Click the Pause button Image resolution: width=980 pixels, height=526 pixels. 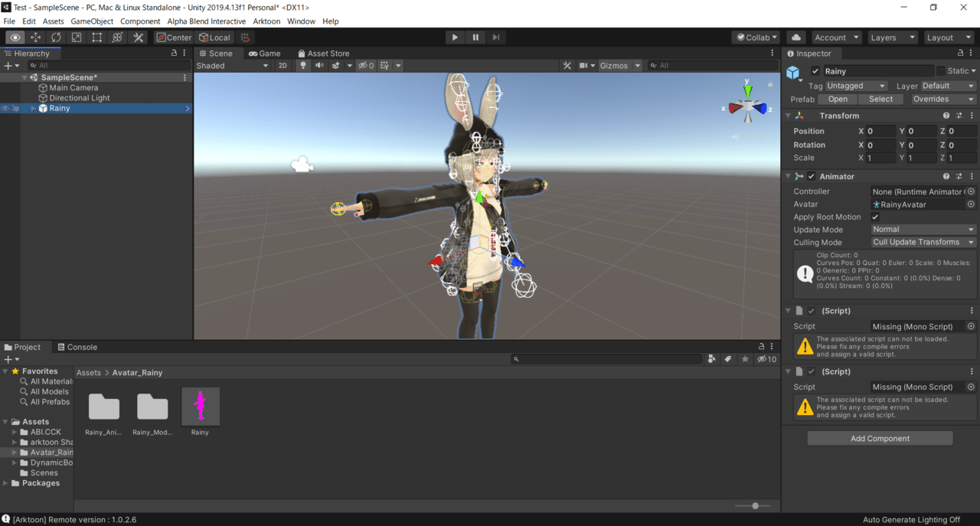point(475,38)
